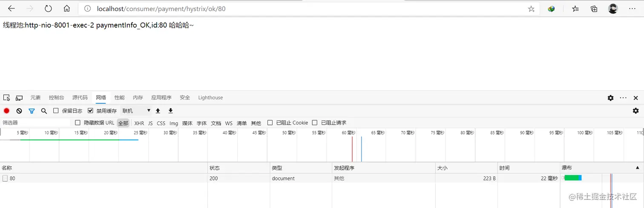Open the 联机 throttling dropdown

pyautogui.click(x=136, y=111)
